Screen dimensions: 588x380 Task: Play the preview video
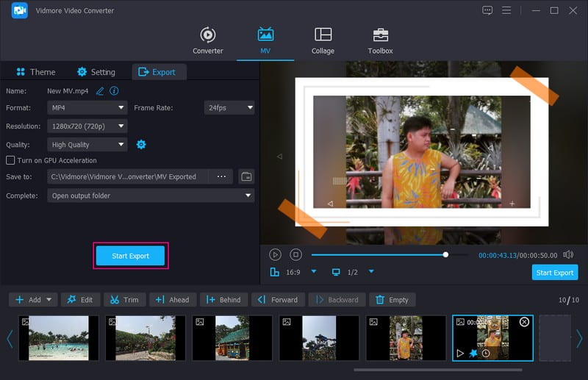(x=275, y=254)
